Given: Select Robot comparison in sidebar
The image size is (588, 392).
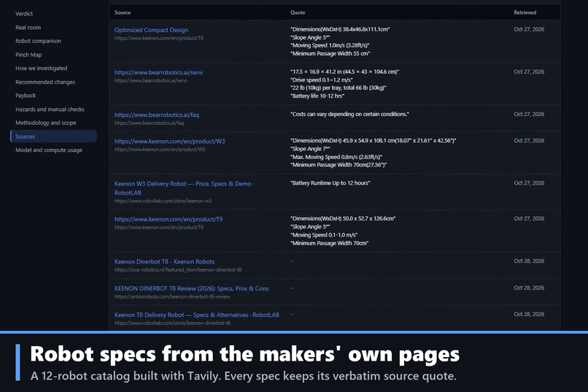Looking at the screenshot, I should tap(38, 41).
